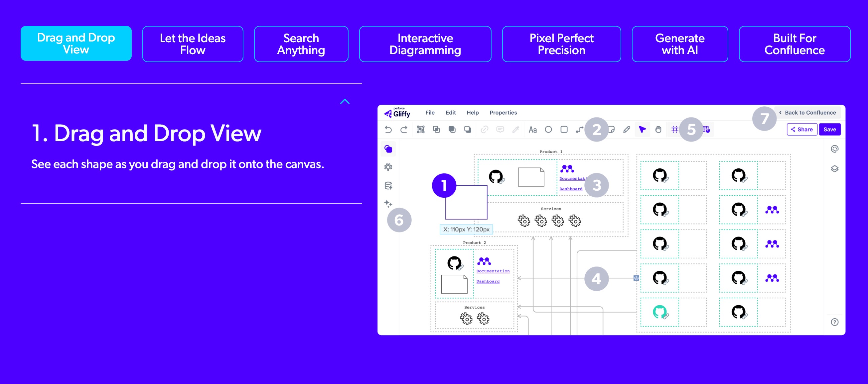Click the 1. Drag and Drop View heading
The width and height of the screenshot is (868, 384).
pyautogui.click(x=146, y=133)
